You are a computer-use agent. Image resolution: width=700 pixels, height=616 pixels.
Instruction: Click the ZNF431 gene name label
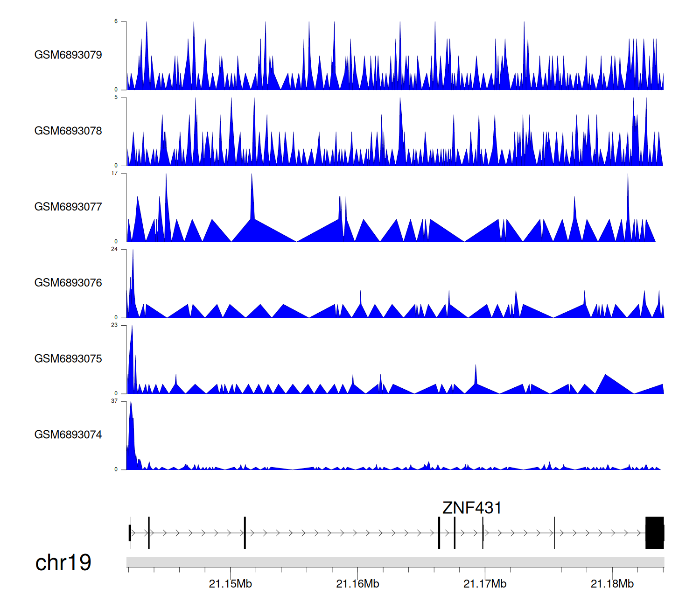pyautogui.click(x=472, y=508)
